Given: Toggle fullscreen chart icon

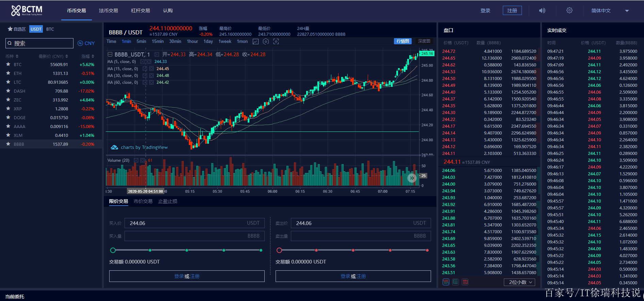Looking at the screenshot, I should (x=276, y=42).
